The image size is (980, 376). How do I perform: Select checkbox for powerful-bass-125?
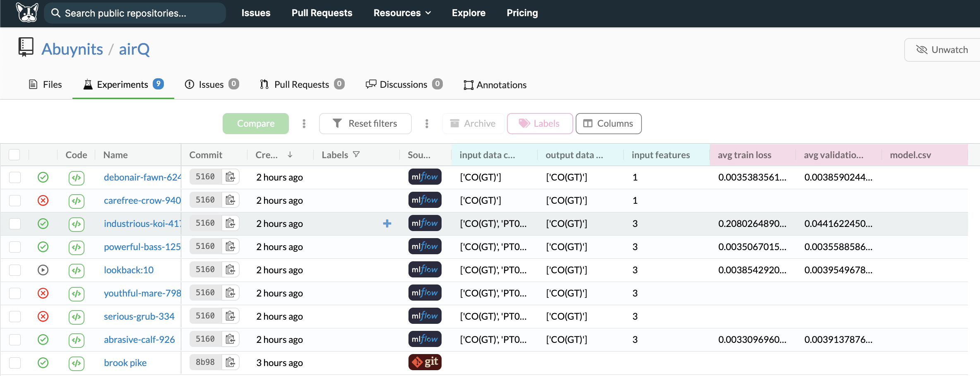[x=15, y=247]
